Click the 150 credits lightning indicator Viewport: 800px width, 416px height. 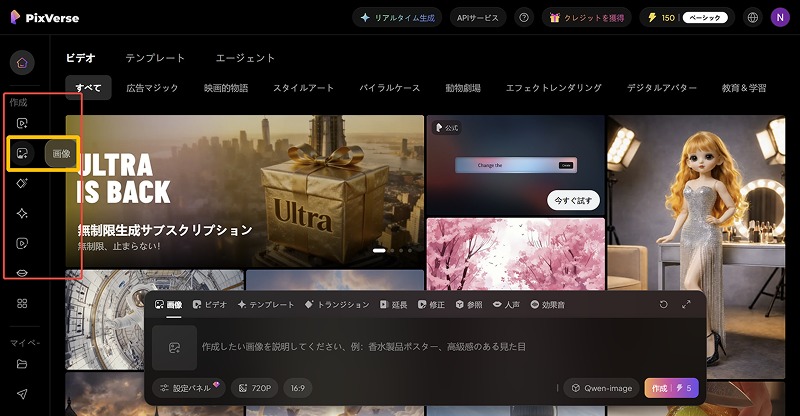coord(661,17)
